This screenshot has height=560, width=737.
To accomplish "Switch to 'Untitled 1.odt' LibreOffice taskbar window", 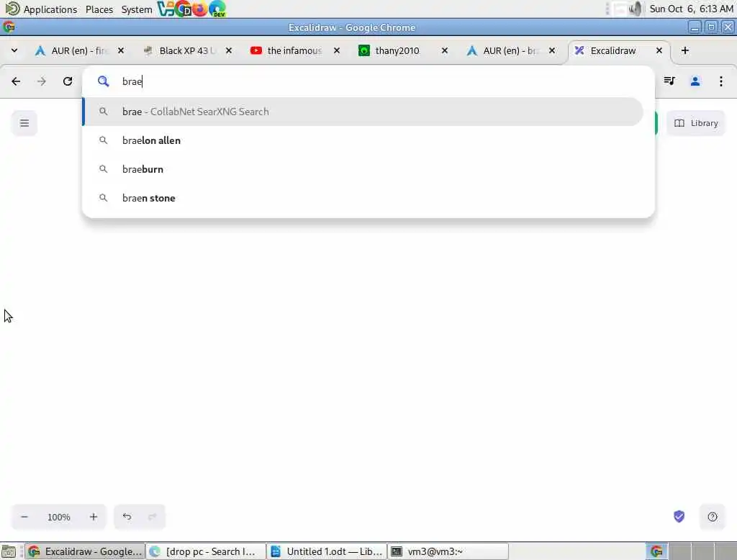I will (327, 551).
